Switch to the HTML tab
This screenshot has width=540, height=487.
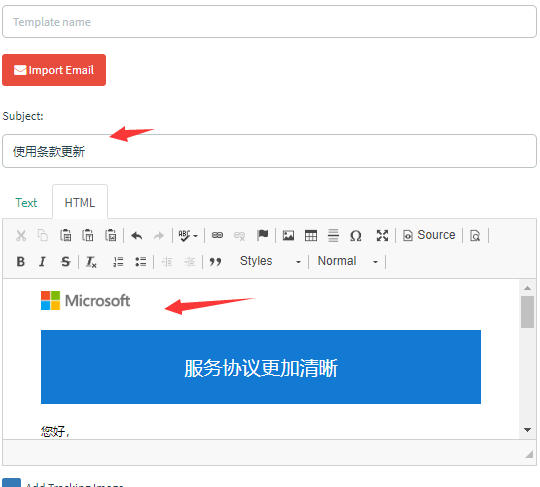click(80, 203)
